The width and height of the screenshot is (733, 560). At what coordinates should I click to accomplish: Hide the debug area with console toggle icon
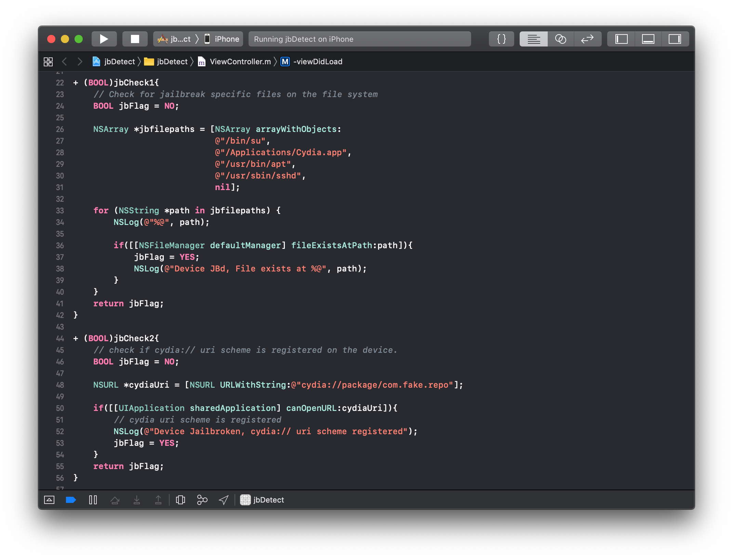click(49, 500)
